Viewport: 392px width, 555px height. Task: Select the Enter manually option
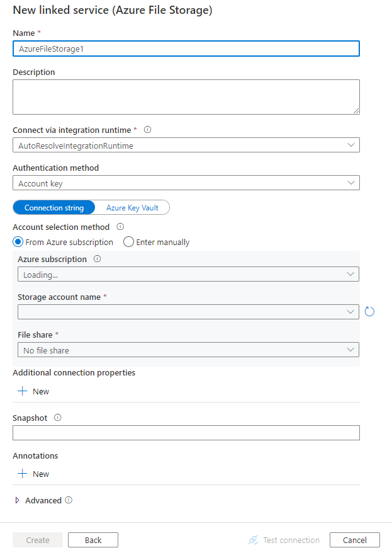point(128,242)
